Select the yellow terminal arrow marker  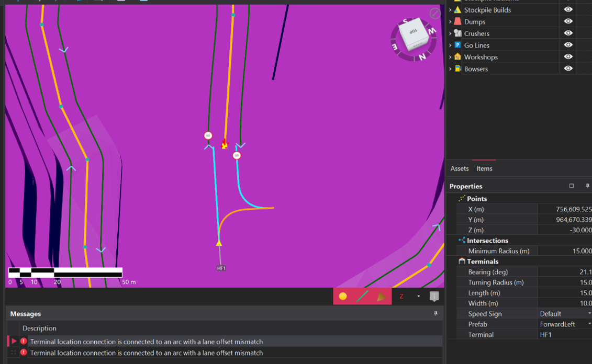pos(219,243)
